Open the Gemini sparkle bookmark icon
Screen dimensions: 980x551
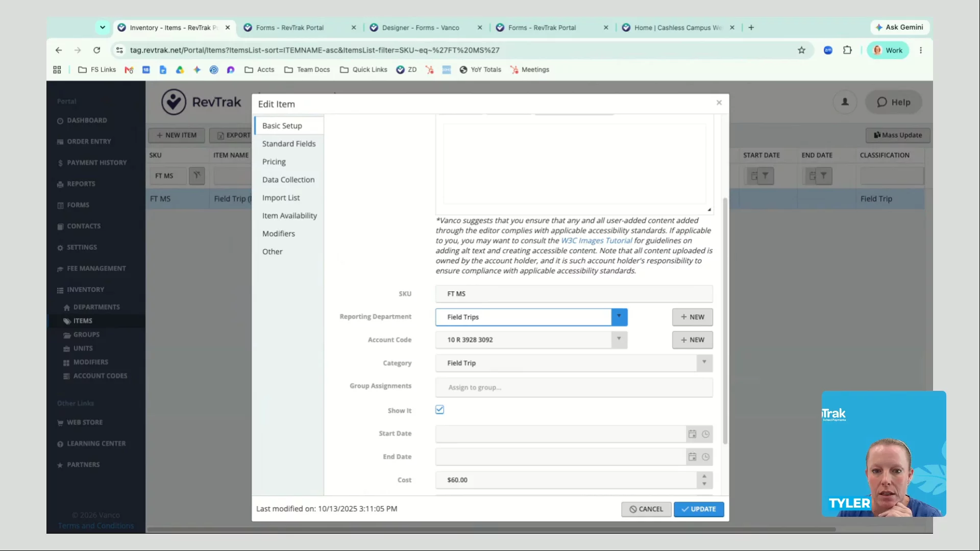197,70
